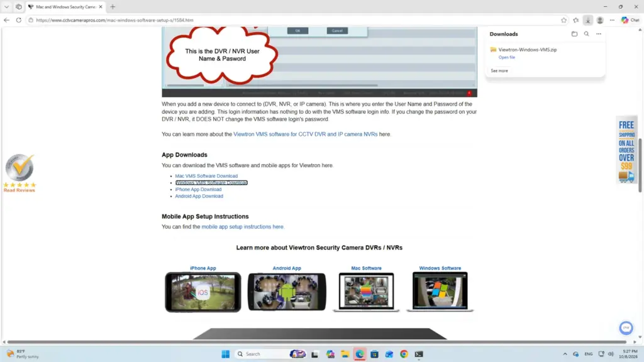Click Android App Download link
The image size is (644, 362).
199,196
